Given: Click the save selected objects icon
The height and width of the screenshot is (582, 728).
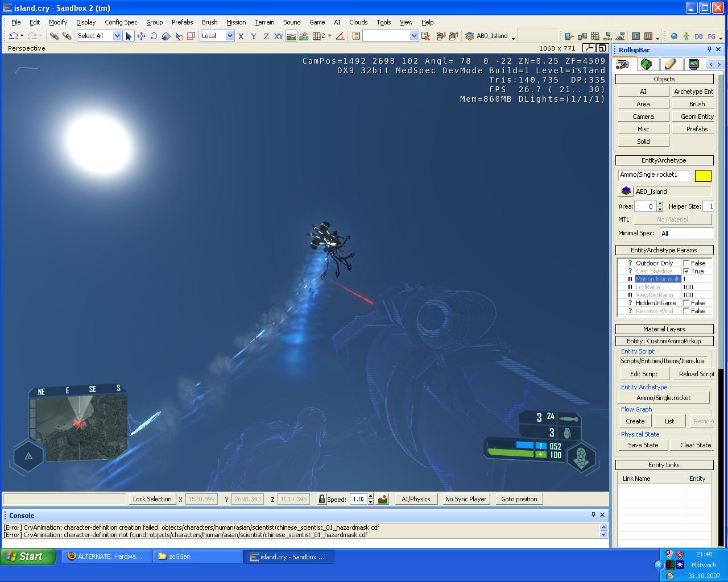Looking at the screenshot, I should 441,36.
